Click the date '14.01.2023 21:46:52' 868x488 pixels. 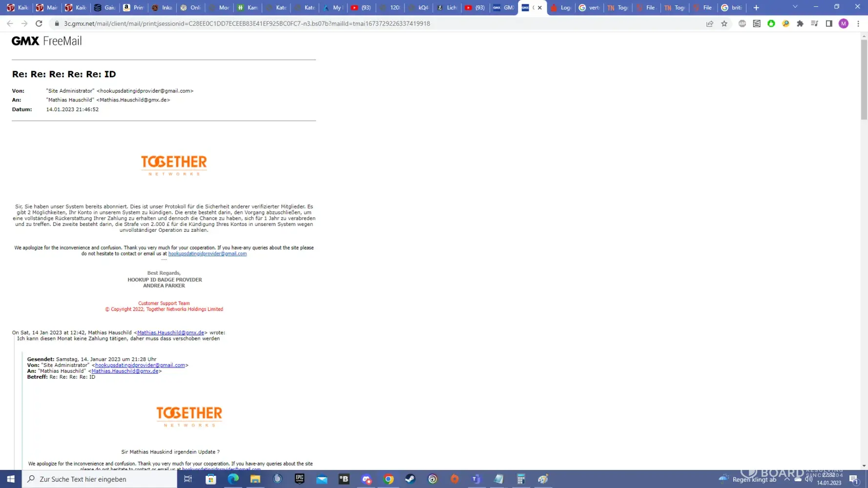(72, 109)
